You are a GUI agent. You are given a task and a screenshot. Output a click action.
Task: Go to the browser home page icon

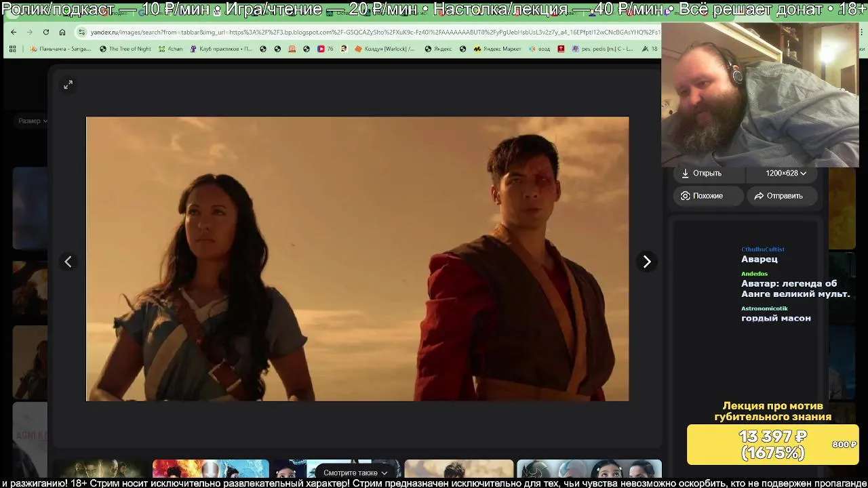[62, 32]
